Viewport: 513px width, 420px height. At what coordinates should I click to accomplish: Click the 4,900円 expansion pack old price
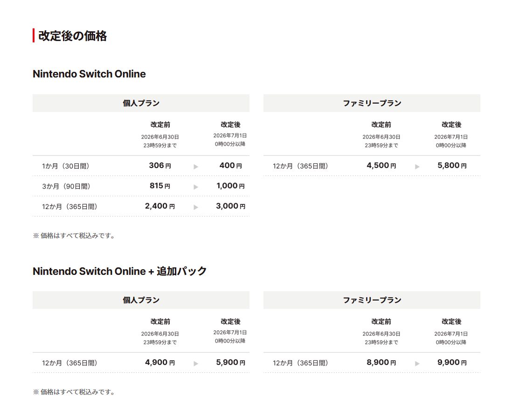tap(160, 363)
